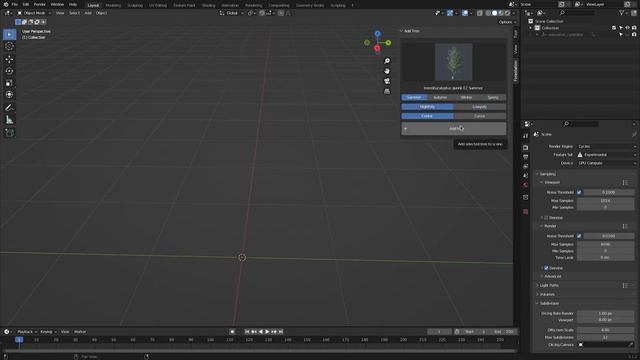Open the timeline Playback menu
Screen dimensions: 640x360
pos(27,332)
